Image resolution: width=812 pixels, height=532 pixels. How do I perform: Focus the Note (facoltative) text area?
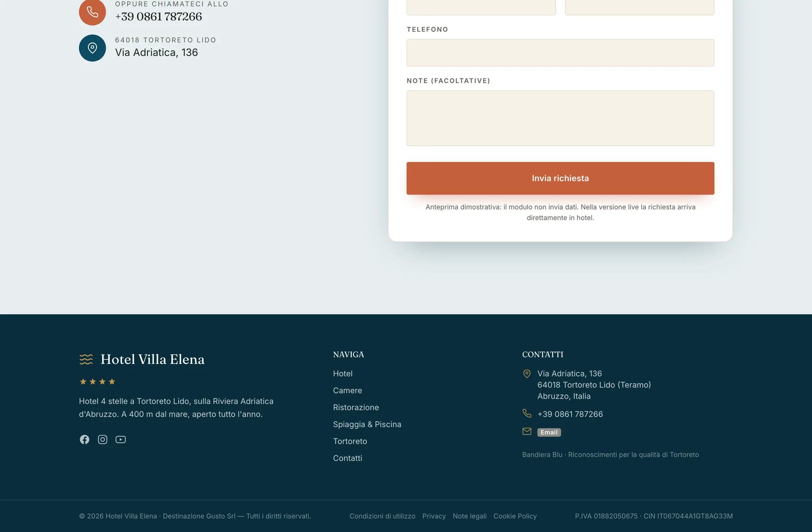pyautogui.click(x=560, y=118)
